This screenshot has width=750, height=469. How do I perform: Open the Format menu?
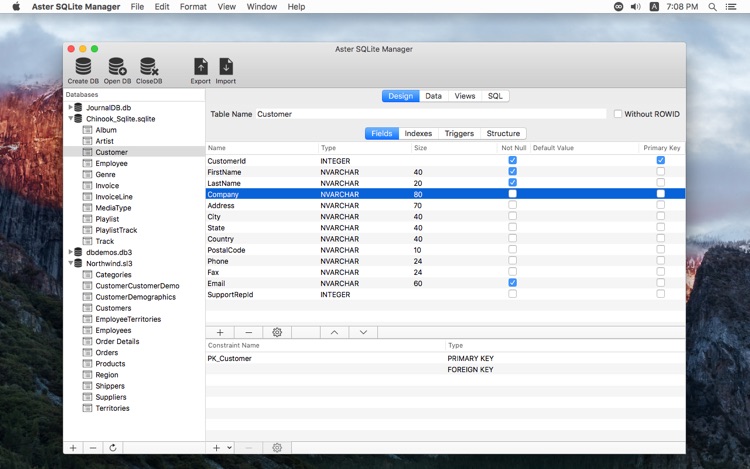(193, 6)
